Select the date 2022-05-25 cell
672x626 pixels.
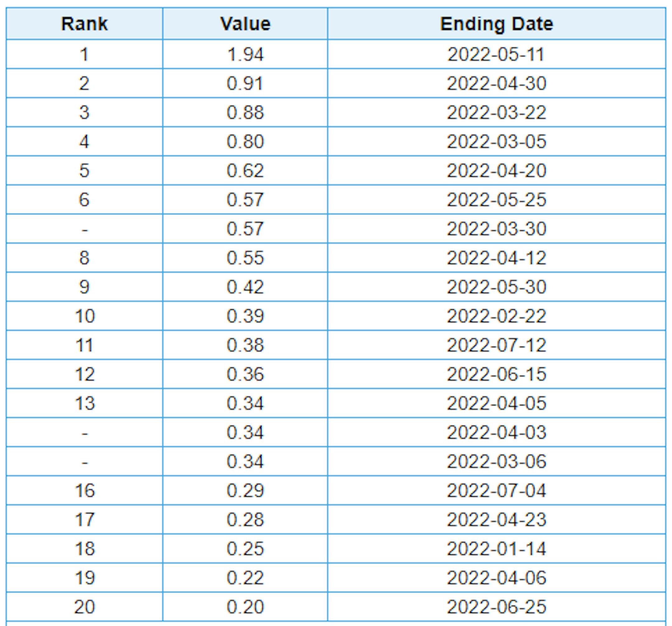pos(496,200)
